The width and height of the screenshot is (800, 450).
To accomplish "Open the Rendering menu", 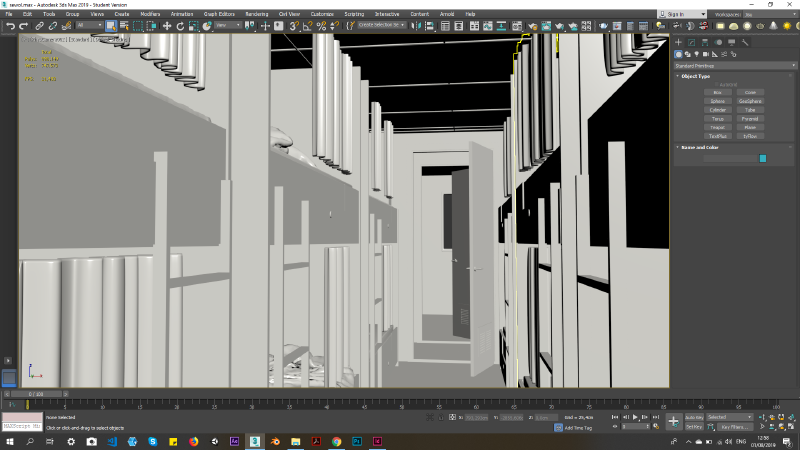I will point(256,14).
